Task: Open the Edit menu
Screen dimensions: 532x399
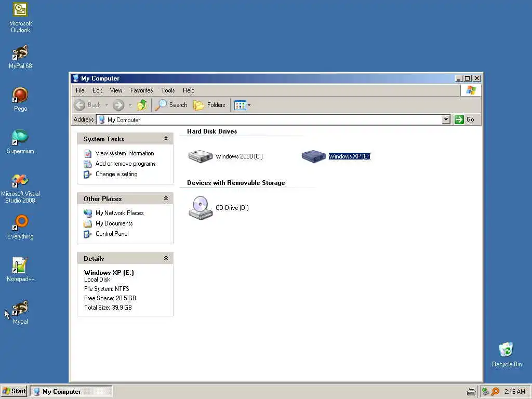Action: point(97,90)
